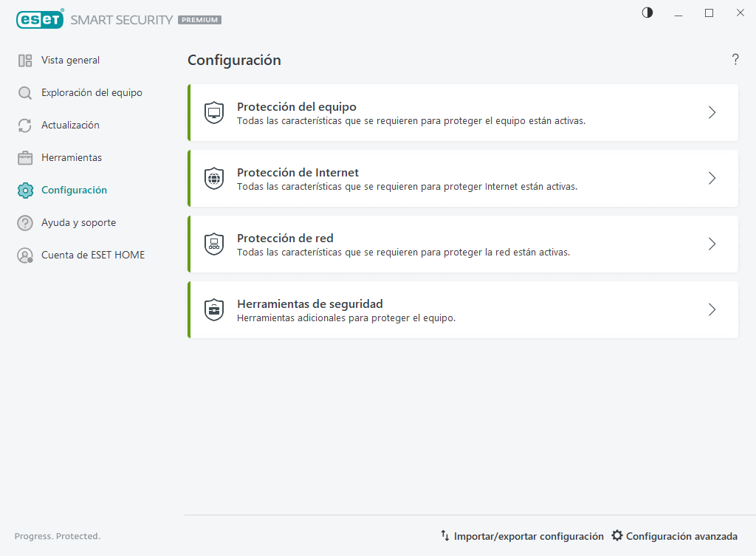Screen dimensions: 756x556
Task: Open Importar/exportar configuración link
Action: 528,536
